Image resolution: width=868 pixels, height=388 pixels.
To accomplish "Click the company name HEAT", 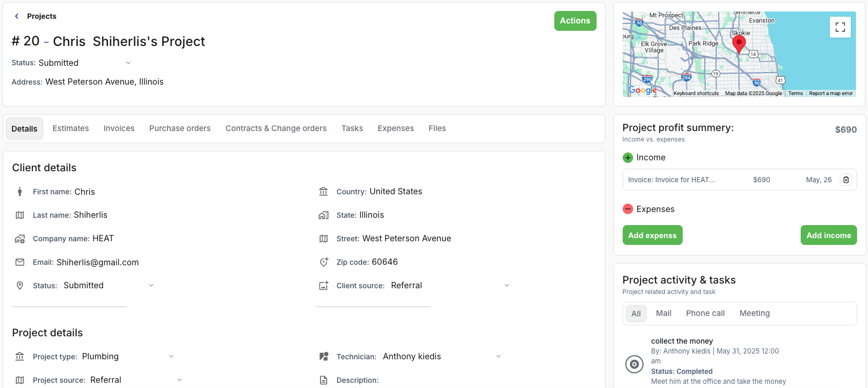I will [x=103, y=239].
